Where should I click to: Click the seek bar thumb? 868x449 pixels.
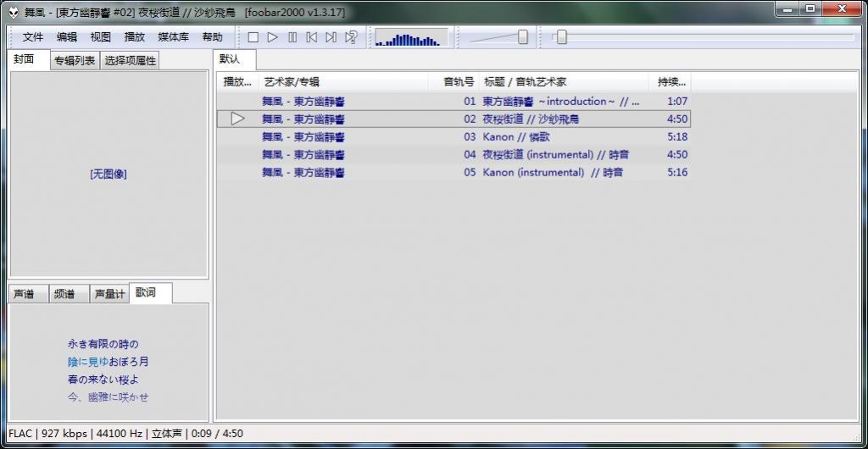pos(561,37)
